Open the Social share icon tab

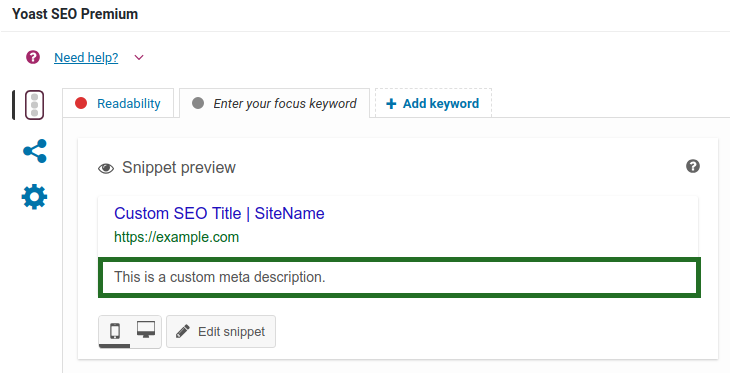[35, 151]
